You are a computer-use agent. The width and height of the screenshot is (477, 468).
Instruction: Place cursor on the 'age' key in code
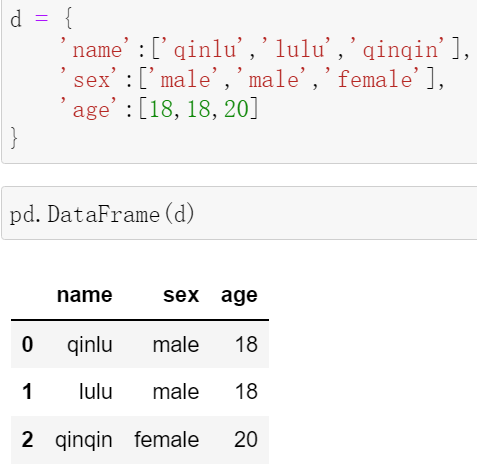[88, 109]
